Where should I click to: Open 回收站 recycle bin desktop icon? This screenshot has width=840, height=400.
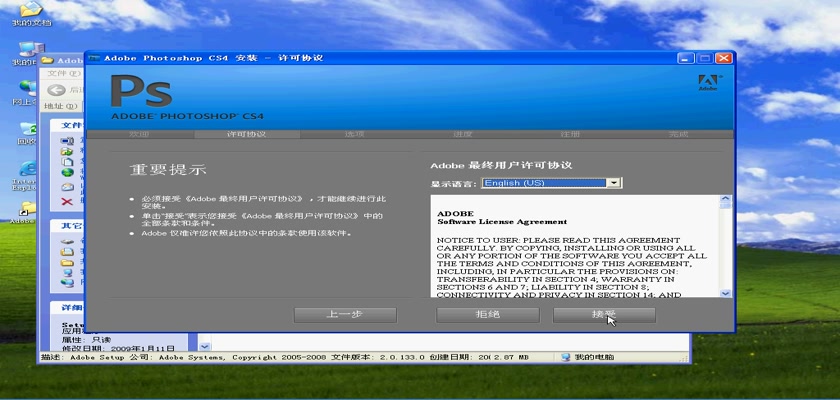25,134
